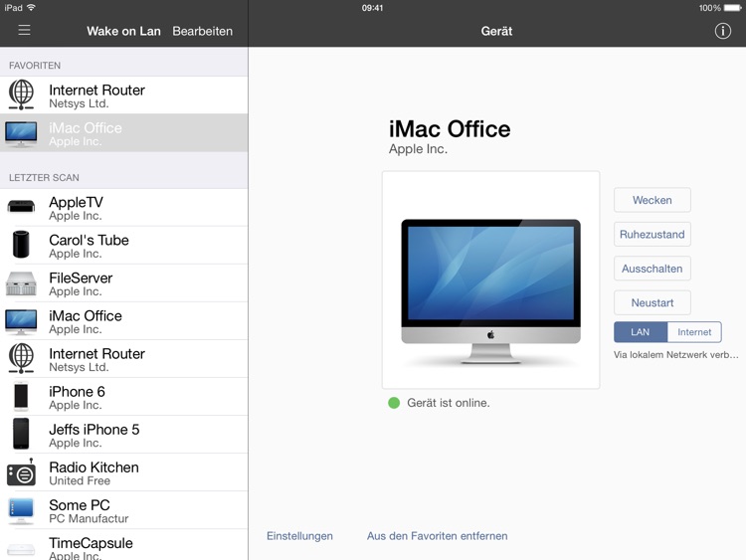Tap the battery icon in status bar
Image resolution: width=746 pixels, height=560 pixels.
[733, 8]
